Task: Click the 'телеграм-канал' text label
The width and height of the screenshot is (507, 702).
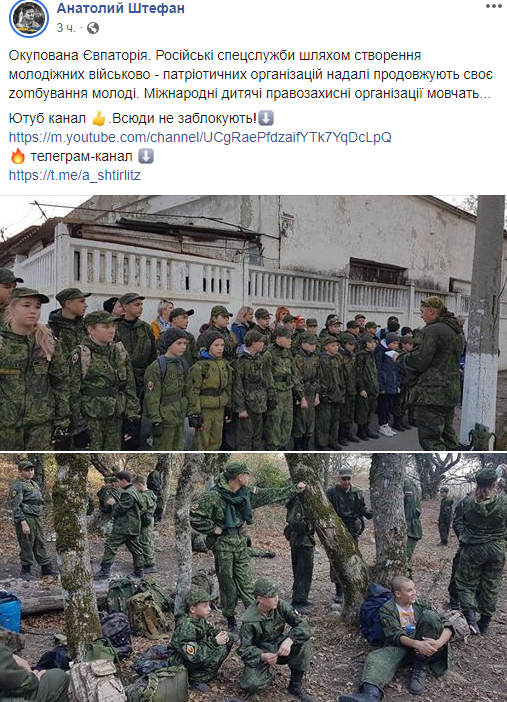Action: [x=82, y=156]
